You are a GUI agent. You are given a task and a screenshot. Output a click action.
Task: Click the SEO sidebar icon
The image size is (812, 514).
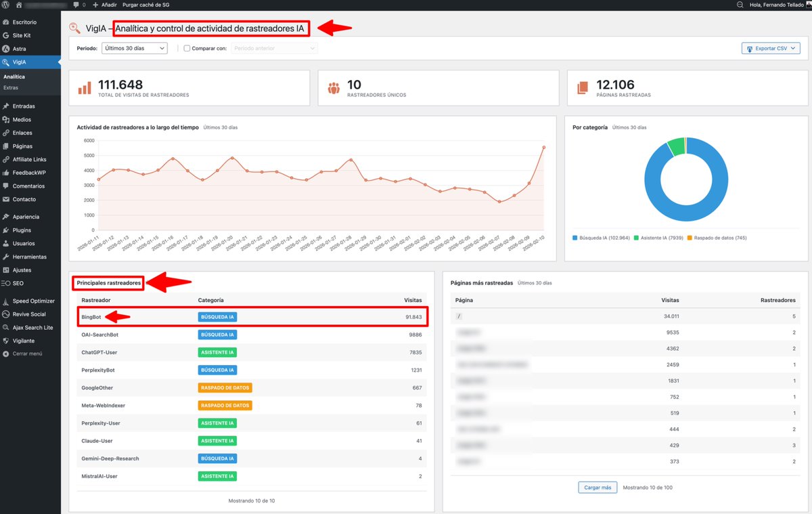tap(6, 283)
